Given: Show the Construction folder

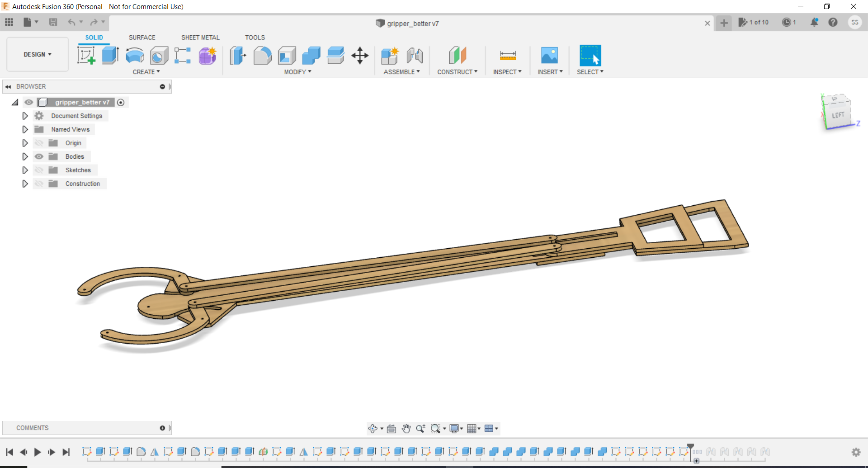Looking at the screenshot, I should (39, 184).
